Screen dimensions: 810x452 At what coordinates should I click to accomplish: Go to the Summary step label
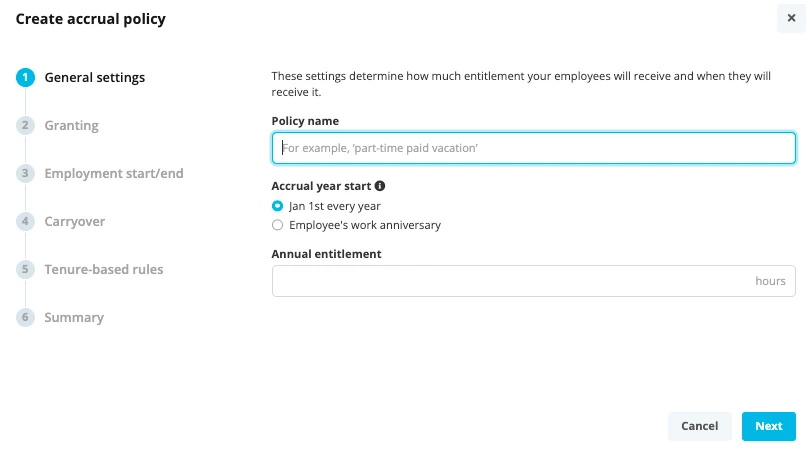pyautogui.click(x=74, y=318)
